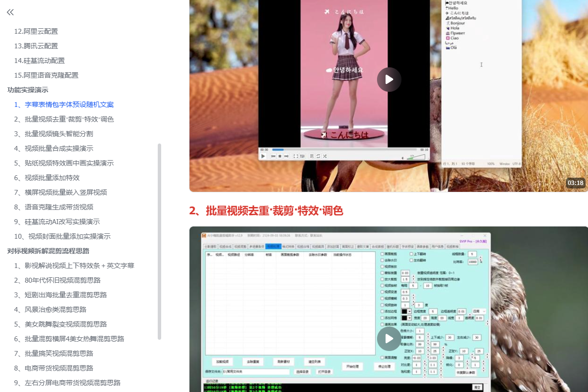Open 9、硅基流动AI改写实操演示 entry
The width and height of the screenshot is (588, 392).
pyautogui.click(x=57, y=222)
